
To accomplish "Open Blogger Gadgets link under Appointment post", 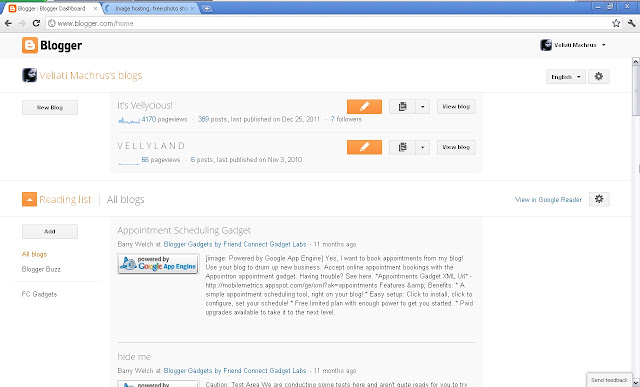I will [235, 244].
